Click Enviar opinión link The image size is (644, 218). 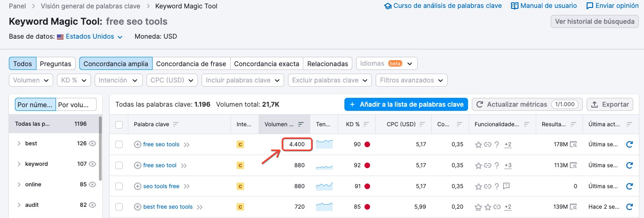point(612,6)
